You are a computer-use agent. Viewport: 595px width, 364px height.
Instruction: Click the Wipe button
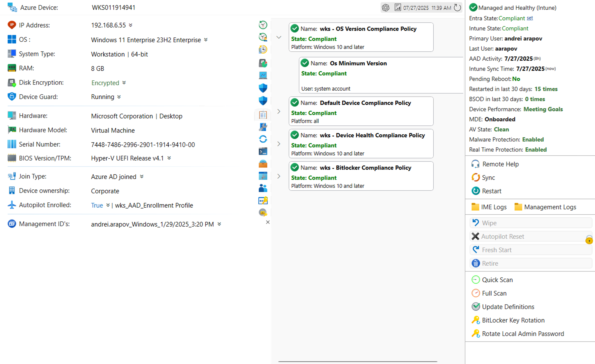point(531,223)
